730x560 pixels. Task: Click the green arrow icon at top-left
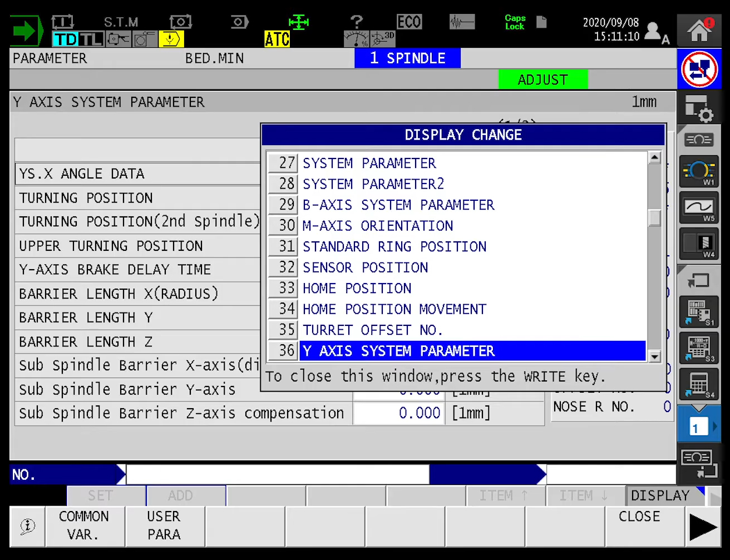coord(26,31)
